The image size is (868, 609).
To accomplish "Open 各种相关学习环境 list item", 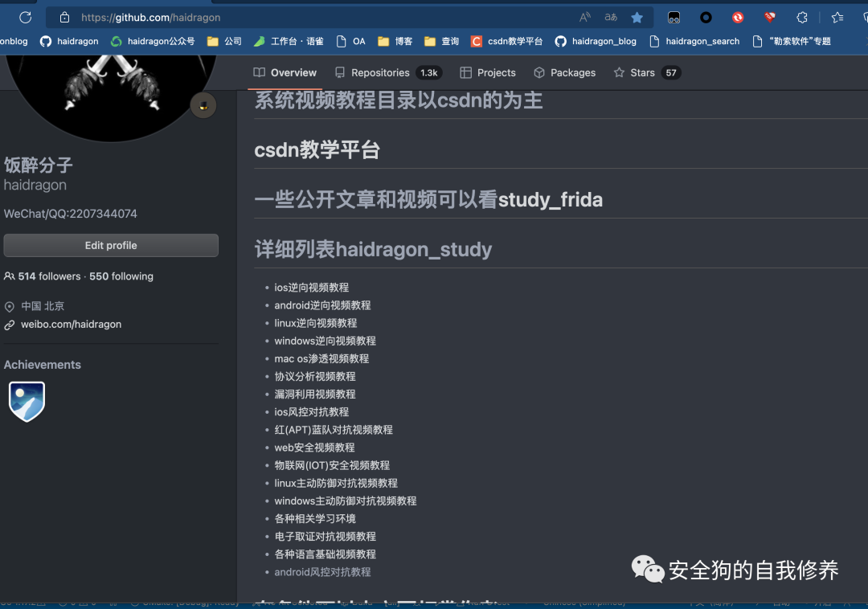I will pos(315,518).
